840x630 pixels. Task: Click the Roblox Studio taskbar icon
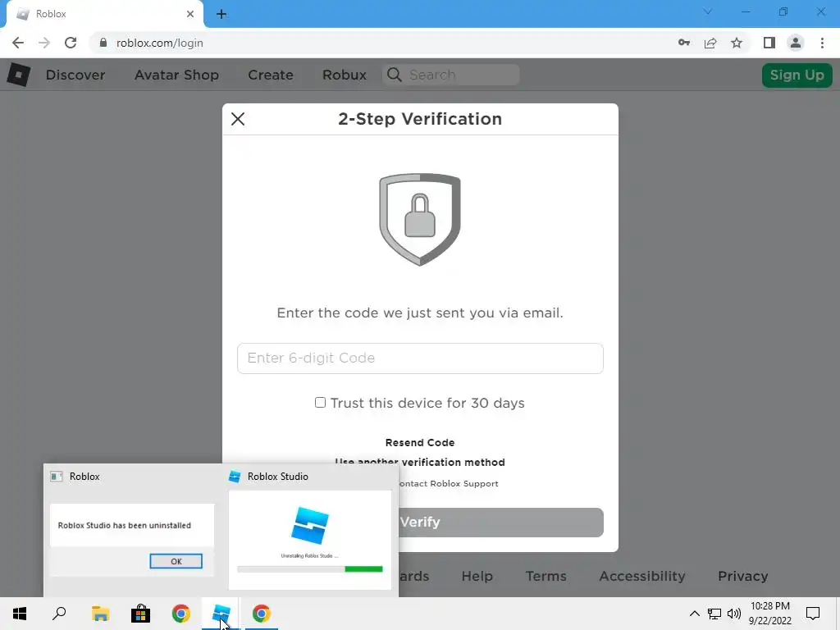click(x=221, y=614)
